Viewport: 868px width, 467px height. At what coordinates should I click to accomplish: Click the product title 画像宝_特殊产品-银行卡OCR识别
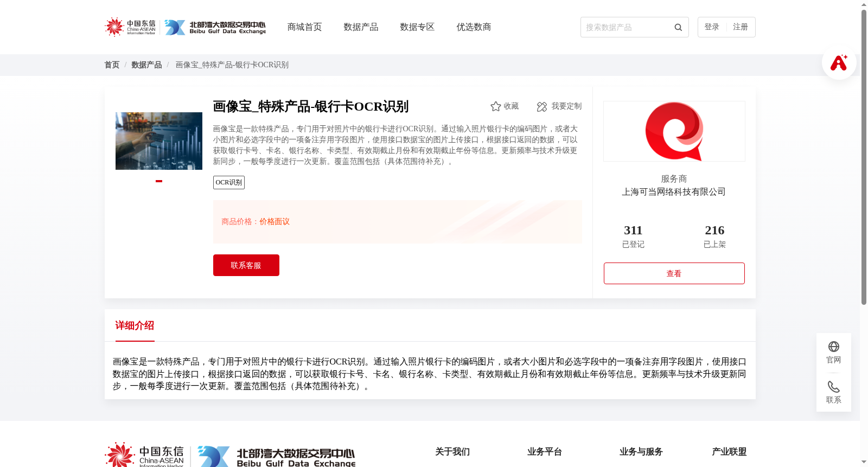(x=311, y=106)
